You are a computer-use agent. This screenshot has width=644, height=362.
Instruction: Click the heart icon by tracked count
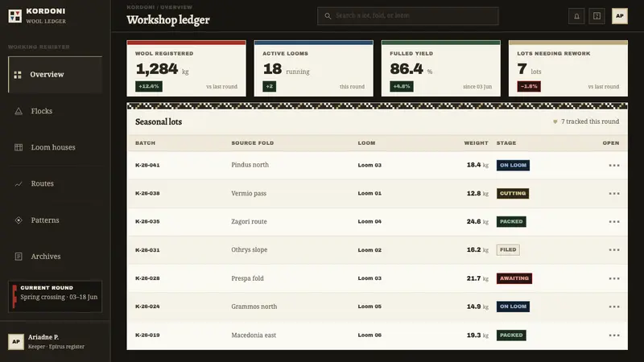coord(555,122)
